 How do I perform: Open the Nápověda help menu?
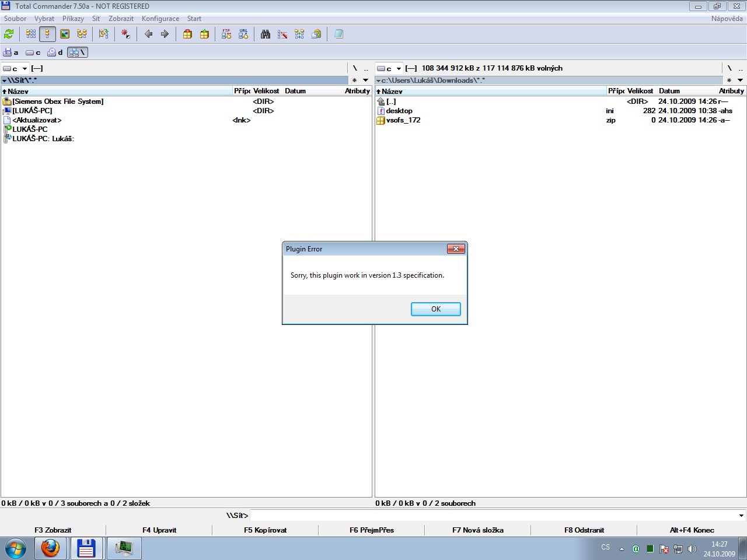(727, 19)
